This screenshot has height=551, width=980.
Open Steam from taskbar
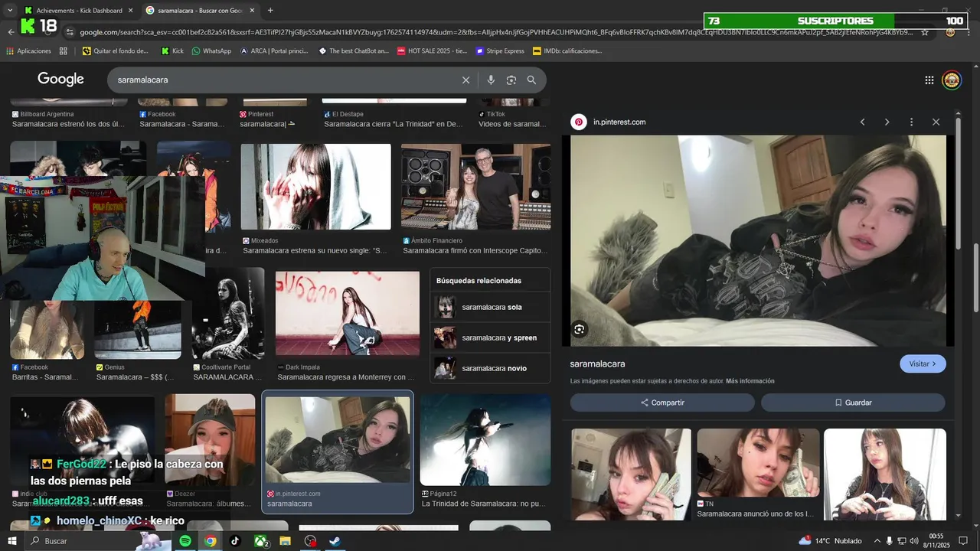[335, 541]
